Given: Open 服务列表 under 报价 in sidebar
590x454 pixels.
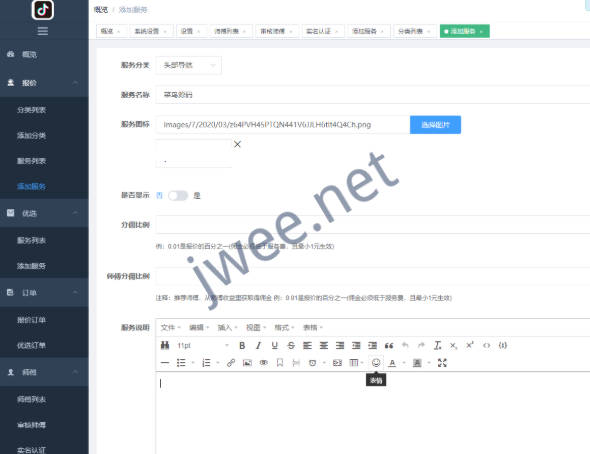Looking at the screenshot, I should click(32, 161).
